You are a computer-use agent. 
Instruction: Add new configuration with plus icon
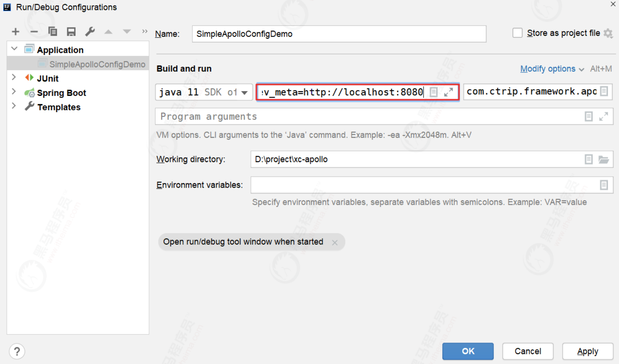point(16,32)
